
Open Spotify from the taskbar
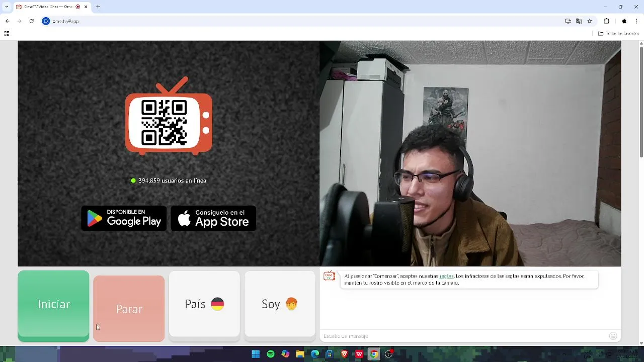coord(271,354)
